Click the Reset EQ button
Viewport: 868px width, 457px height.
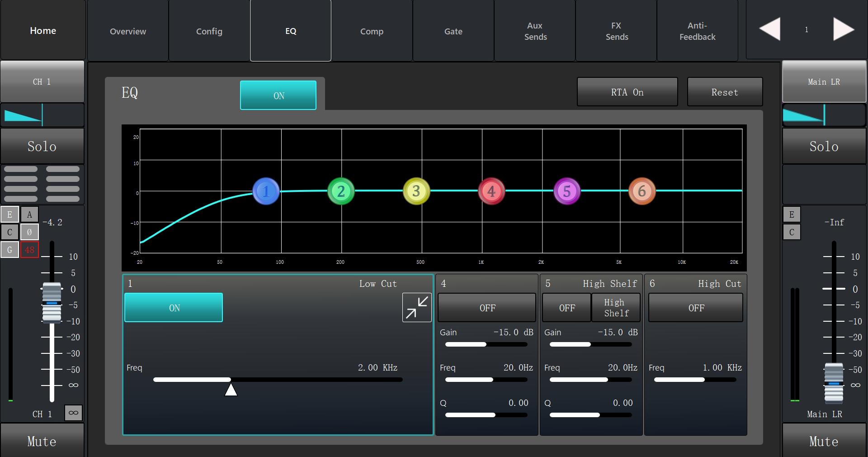point(725,92)
